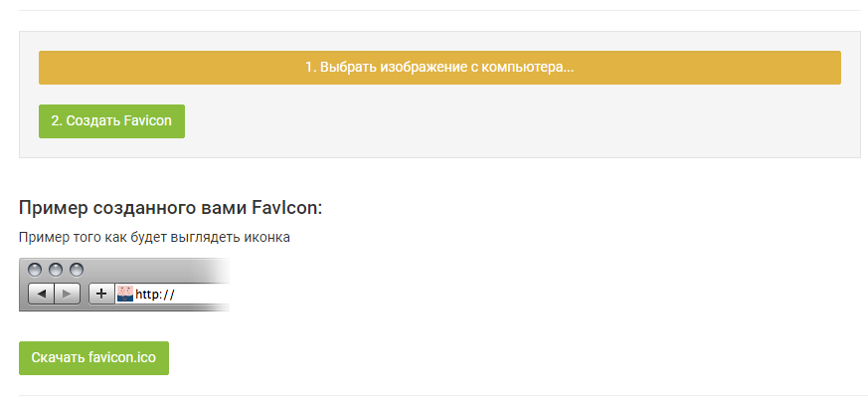This screenshot has width=868, height=409.
Task: Click the favicon thumbnail before http://
Action: [x=125, y=294]
